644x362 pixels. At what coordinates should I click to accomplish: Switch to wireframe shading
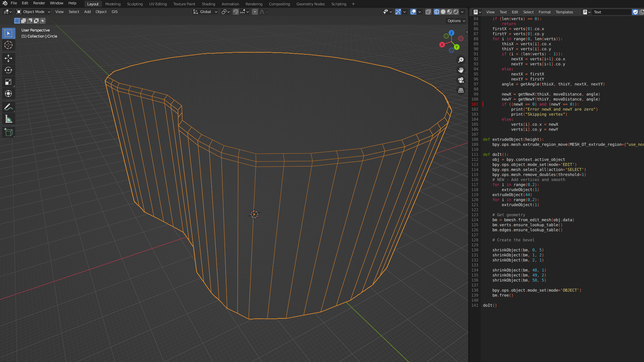coord(437,12)
